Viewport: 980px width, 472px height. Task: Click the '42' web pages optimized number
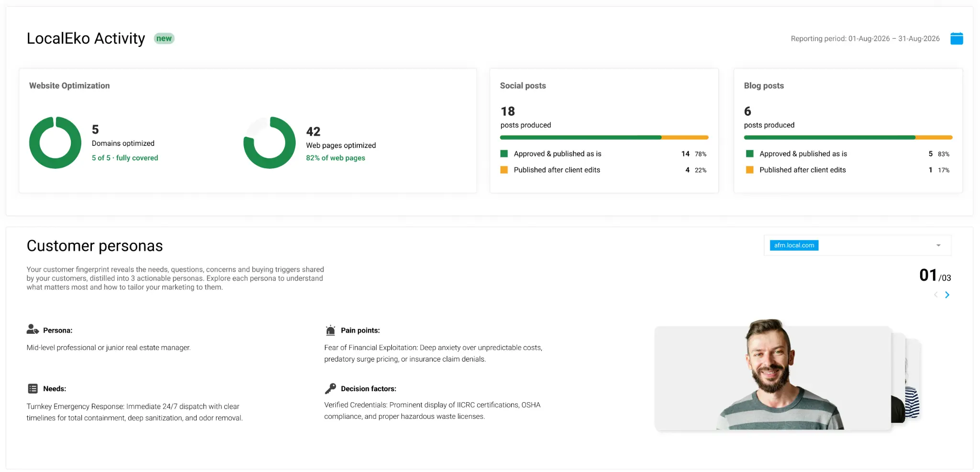tap(313, 132)
